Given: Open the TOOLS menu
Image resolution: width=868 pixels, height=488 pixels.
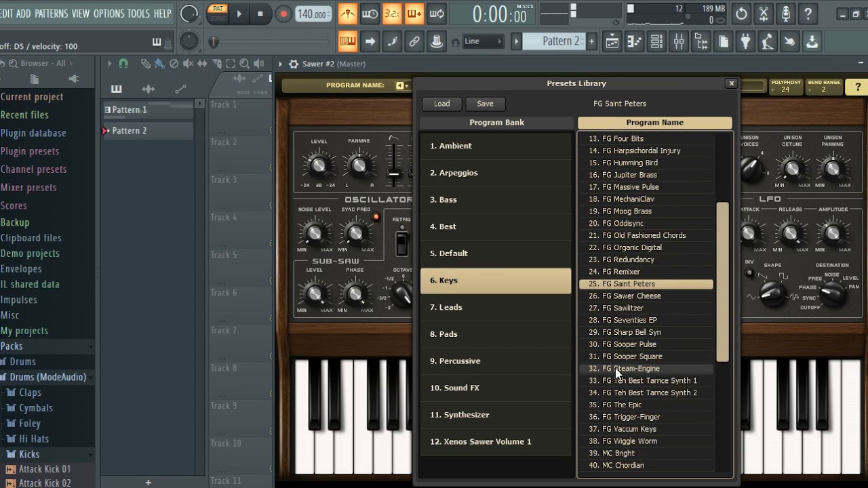Looking at the screenshot, I should coord(139,14).
